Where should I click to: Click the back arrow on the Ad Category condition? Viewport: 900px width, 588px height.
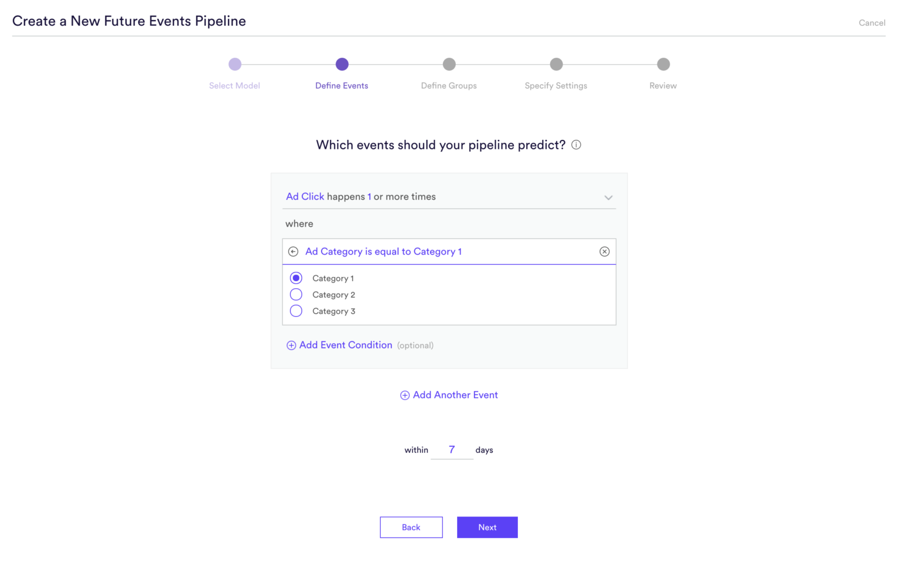click(x=293, y=251)
